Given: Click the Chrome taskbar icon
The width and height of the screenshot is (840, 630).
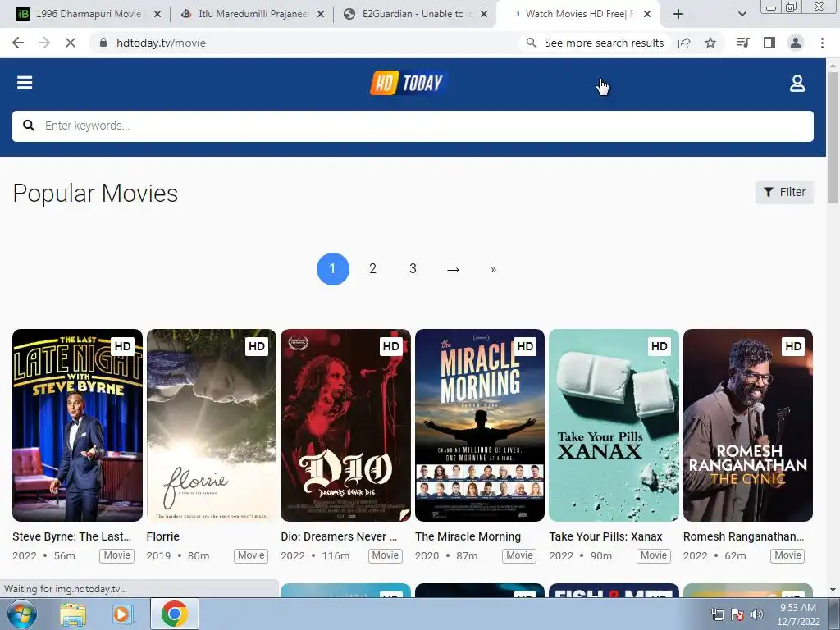Looking at the screenshot, I should [x=174, y=614].
